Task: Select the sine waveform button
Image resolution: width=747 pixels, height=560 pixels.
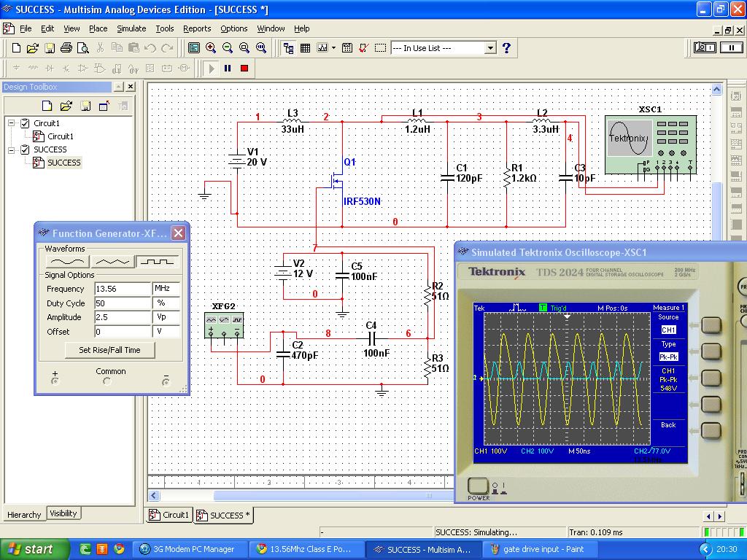Action: 66,261
